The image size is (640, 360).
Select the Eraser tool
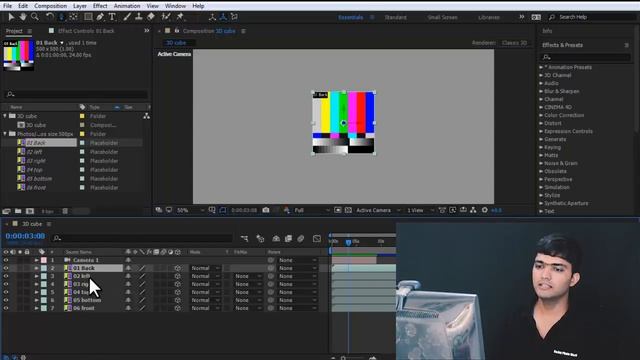[151, 17]
